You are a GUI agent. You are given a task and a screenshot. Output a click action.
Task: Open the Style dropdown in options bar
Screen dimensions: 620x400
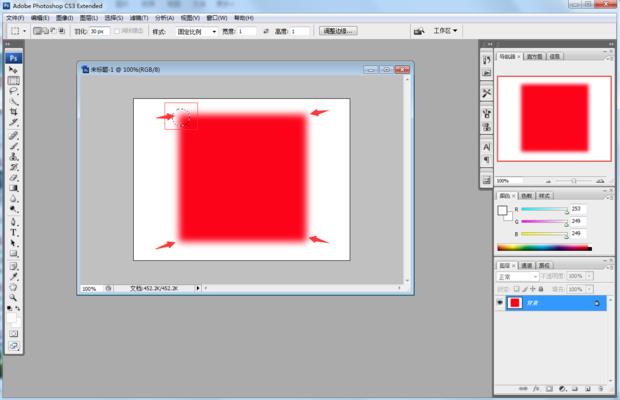pyautogui.click(x=198, y=31)
